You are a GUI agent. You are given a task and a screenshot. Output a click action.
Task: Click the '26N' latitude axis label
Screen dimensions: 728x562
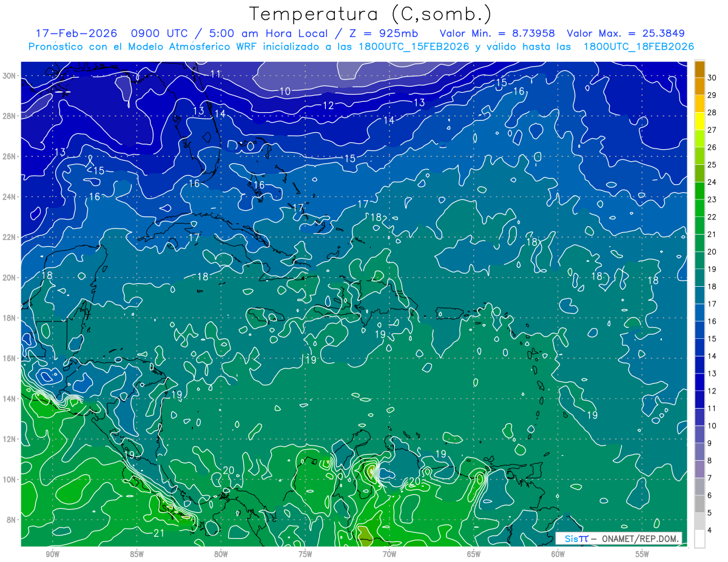point(10,156)
